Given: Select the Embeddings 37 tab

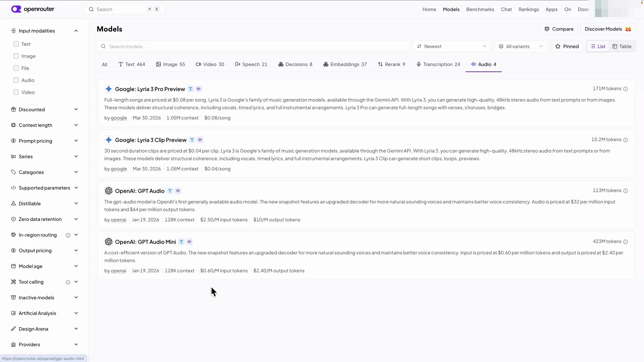Looking at the screenshot, I should point(345,64).
